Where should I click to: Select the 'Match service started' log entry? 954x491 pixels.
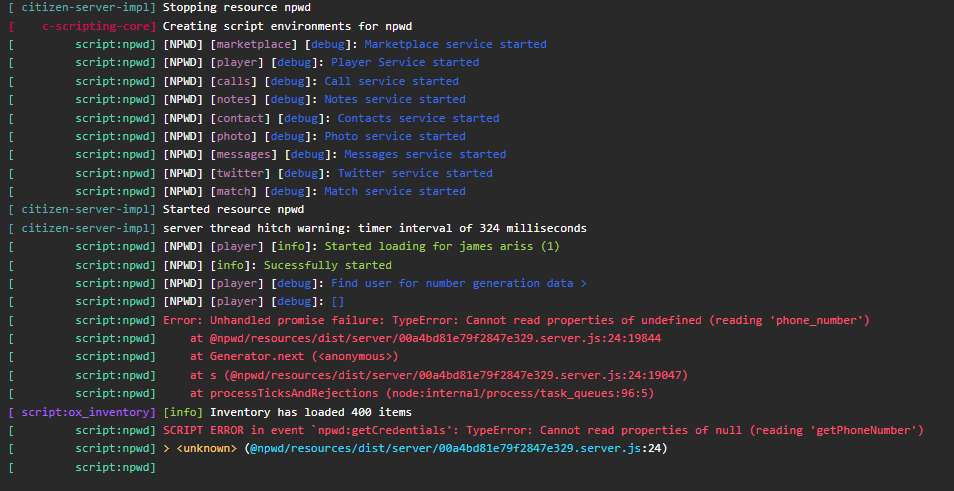click(x=394, y=191)
